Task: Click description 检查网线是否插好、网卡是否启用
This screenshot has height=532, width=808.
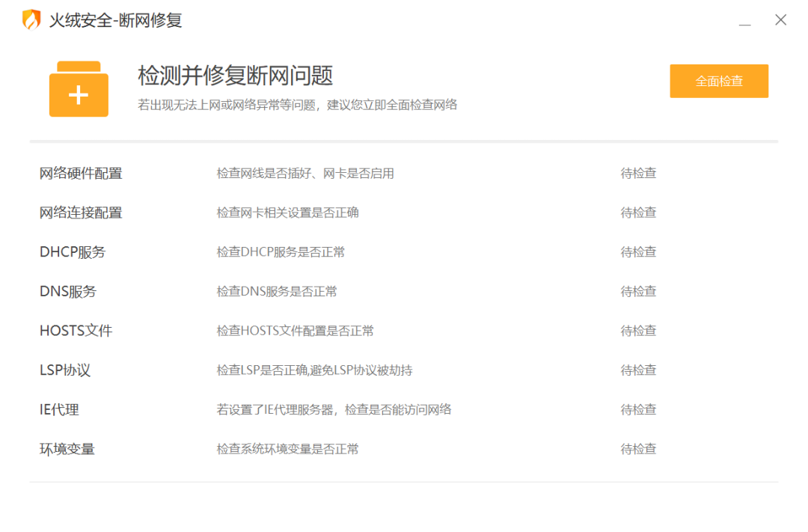Action: [305, 174]
